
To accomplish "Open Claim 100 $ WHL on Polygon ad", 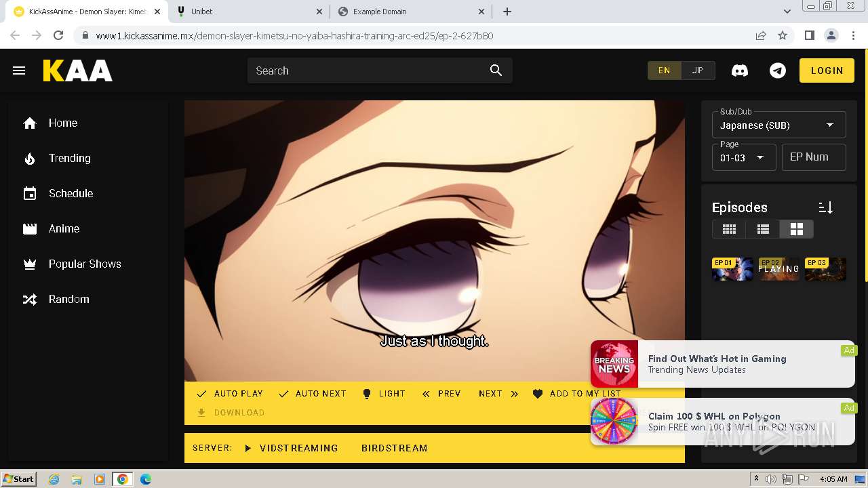I will [x=722, y=422].
